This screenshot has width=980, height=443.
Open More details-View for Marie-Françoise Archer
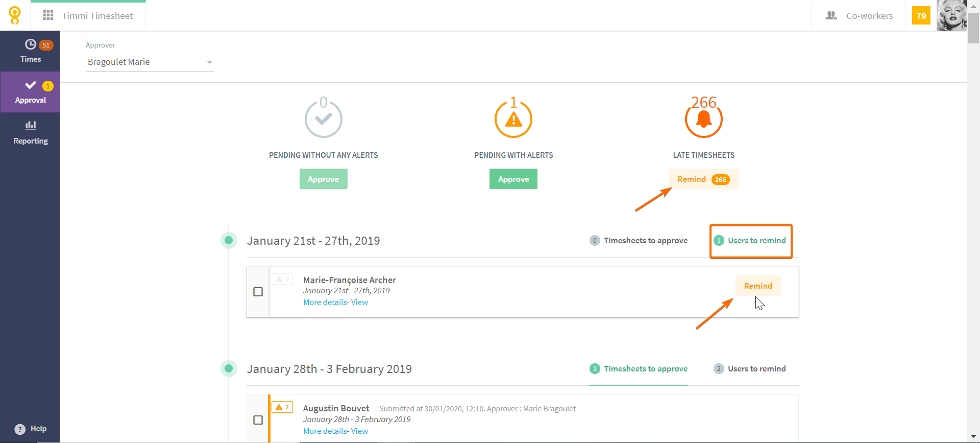pyautogui.click(x=335, y=302)
